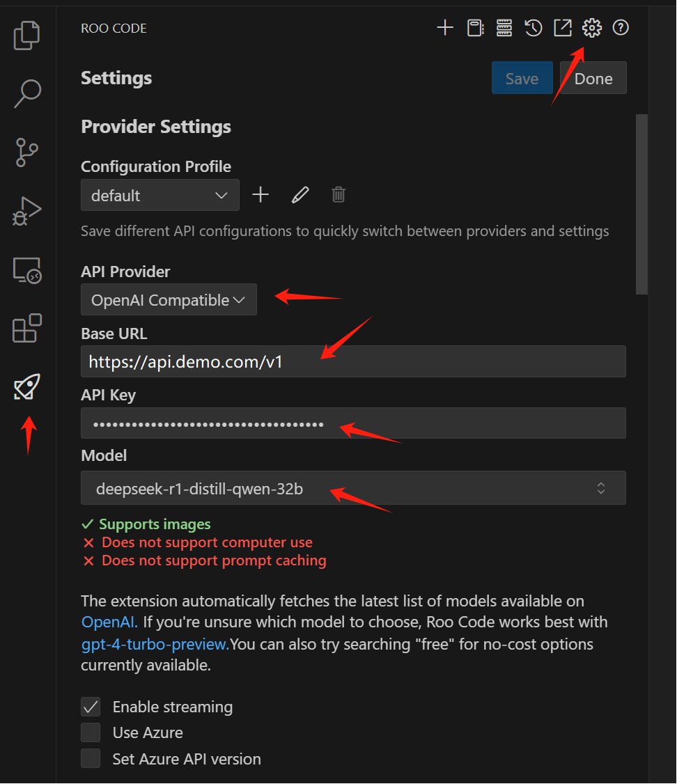Screen dimensions: 677x784
Task: Start new task with plus icon in header
Action: click(445, 28)
